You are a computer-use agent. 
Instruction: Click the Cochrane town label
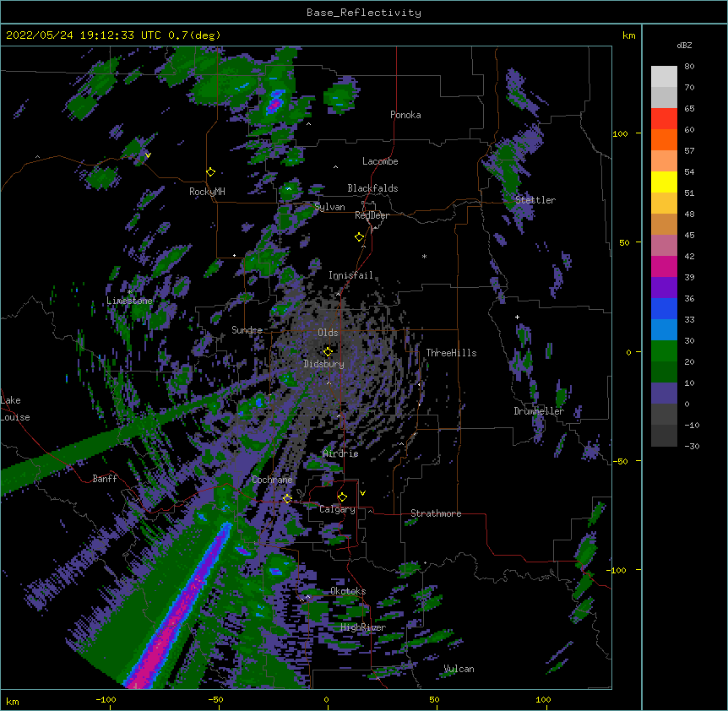(272, 480)
